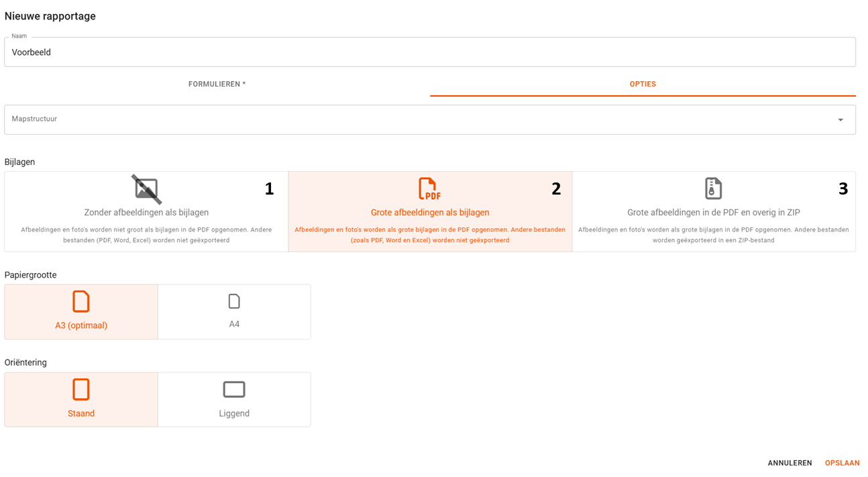
Task: Select the 'A3 (optimaal)' label
Action: 81,325
